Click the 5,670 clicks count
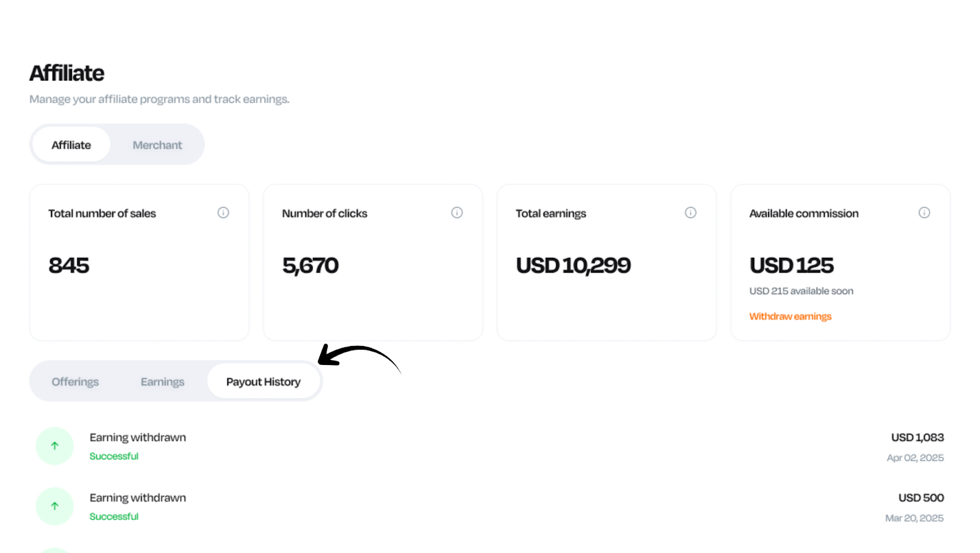 (x=311, y=265)
